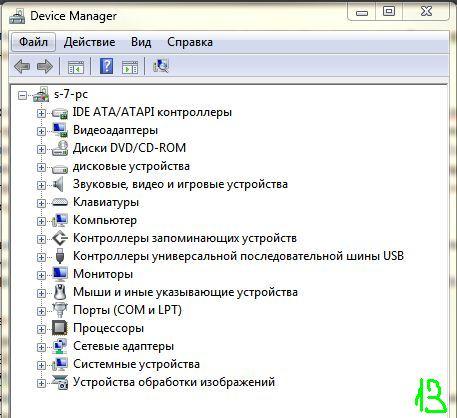Select the s-7-pc computer root icon
Screen dimensions: 457x418
tap(41, 94)
